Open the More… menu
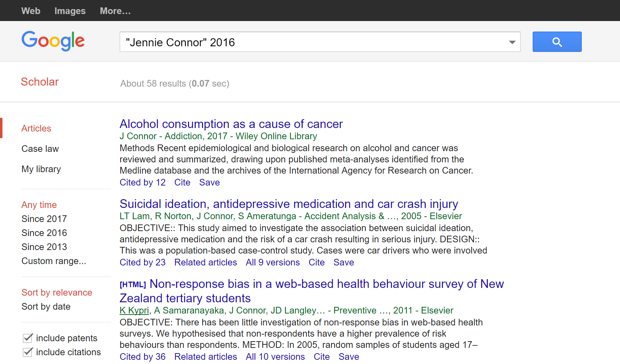 [115, 11]
